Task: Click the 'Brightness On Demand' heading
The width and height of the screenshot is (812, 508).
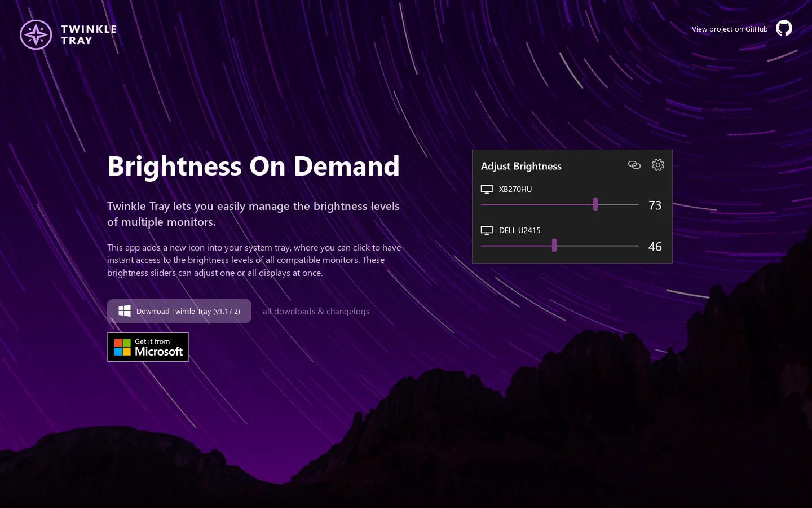Action: pos(254,166)
